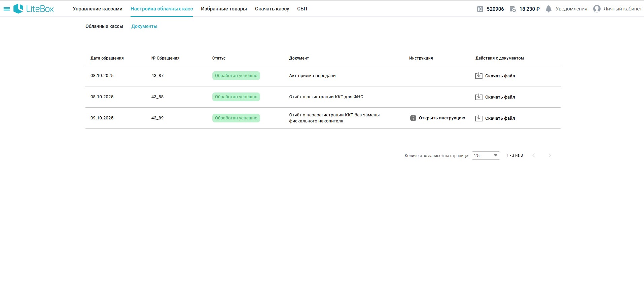Viewport: 644px width, 300px height.
Task: Click the notifications bell icon
Action: pyautogui.click(x=548, y=9)
